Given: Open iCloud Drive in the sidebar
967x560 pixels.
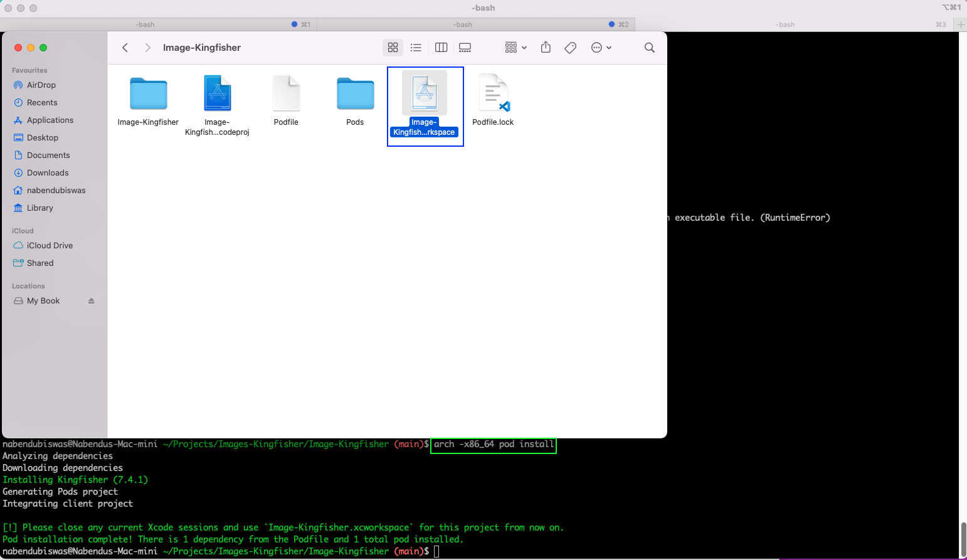Looking at the screenshot, I should 50,246.
